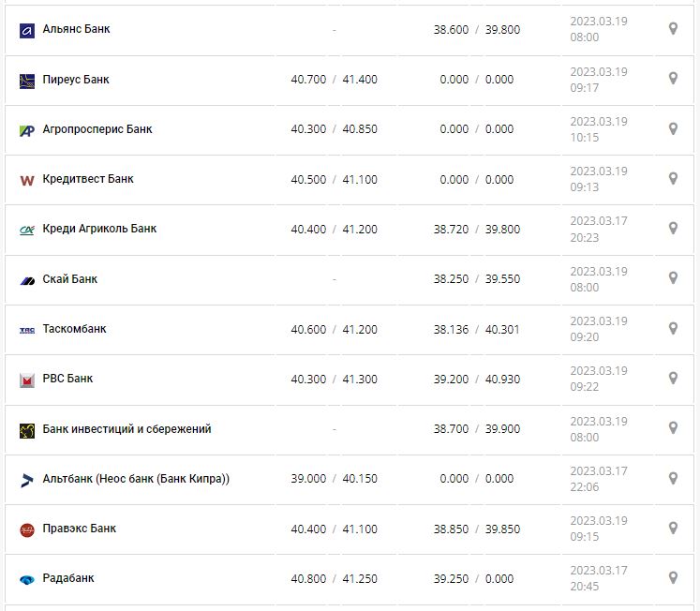
Task: Open the Альтбанк (Неос банк) link
Action: 136,479
